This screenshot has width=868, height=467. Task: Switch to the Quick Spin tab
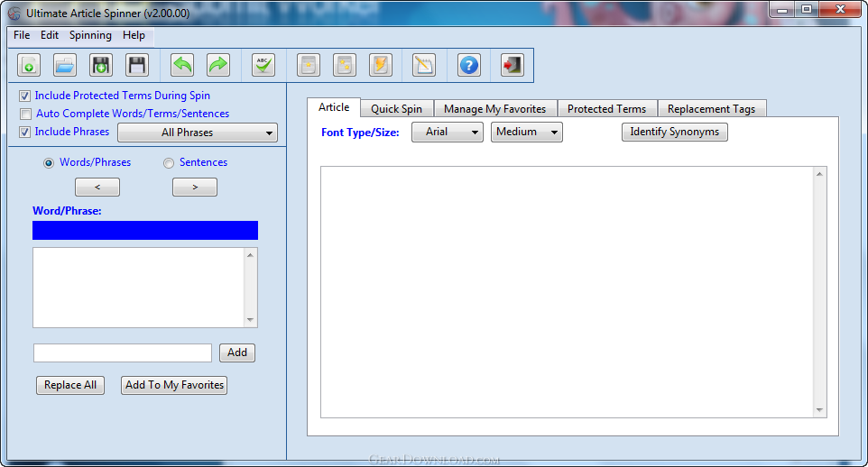tap(396, 109)
